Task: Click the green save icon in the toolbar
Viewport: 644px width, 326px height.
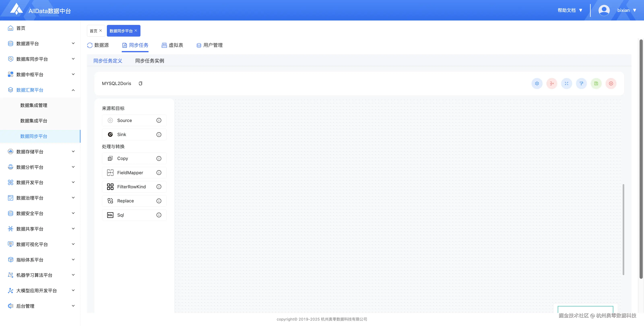Action: 596,83
